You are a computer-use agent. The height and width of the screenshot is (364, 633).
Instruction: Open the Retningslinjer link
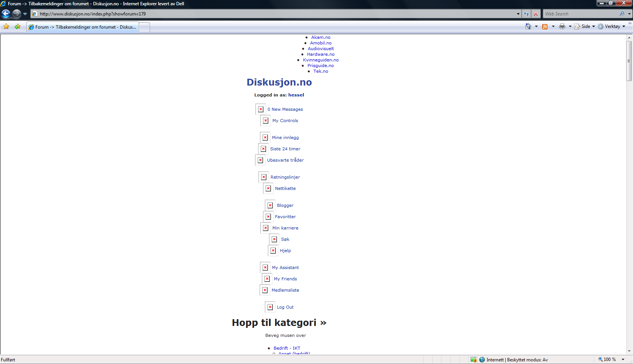pyautogui.click(x=285, y=177)
